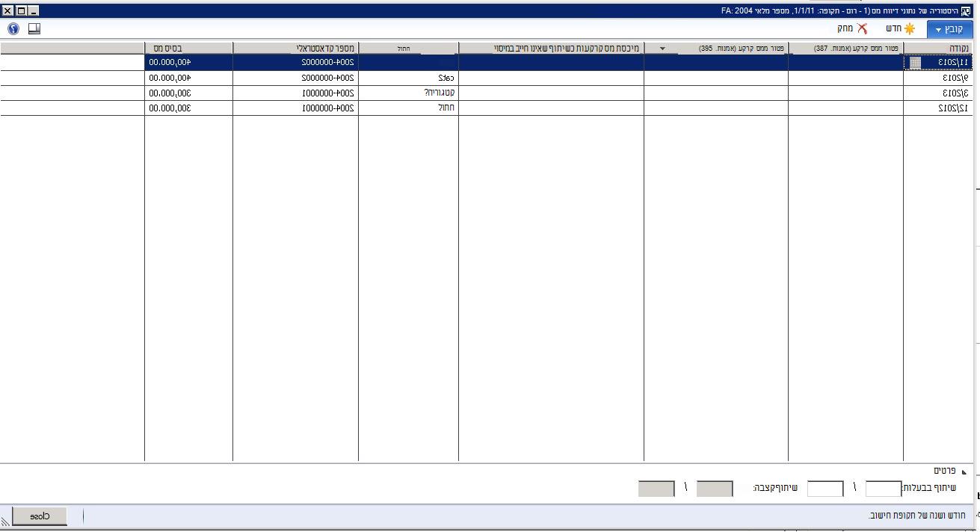Click first greyed שיתוףקצבה field
The height and width of the screenshot is (532, 980).
tap(715, 489)
